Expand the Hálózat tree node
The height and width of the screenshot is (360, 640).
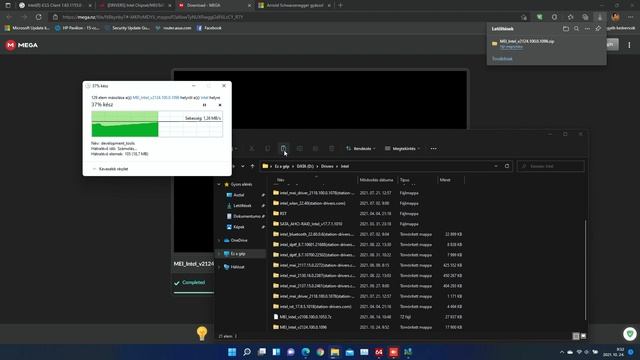pos(219,267)
